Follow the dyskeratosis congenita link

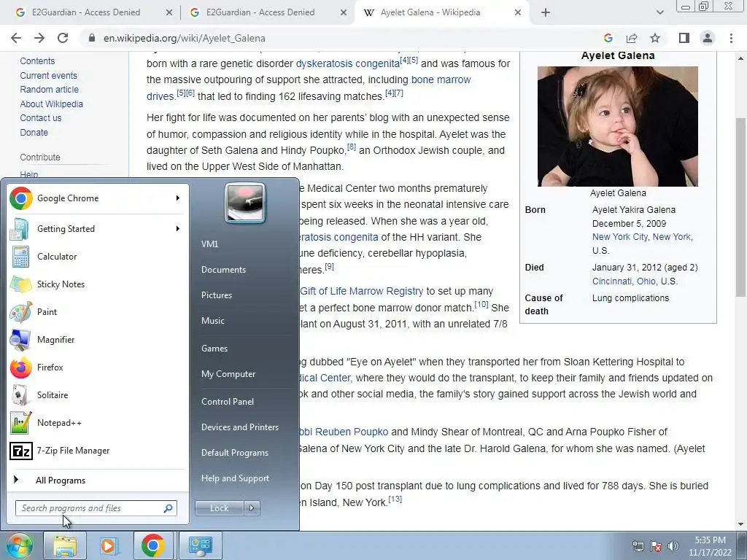pyautogui.click(x=348, y=63)
